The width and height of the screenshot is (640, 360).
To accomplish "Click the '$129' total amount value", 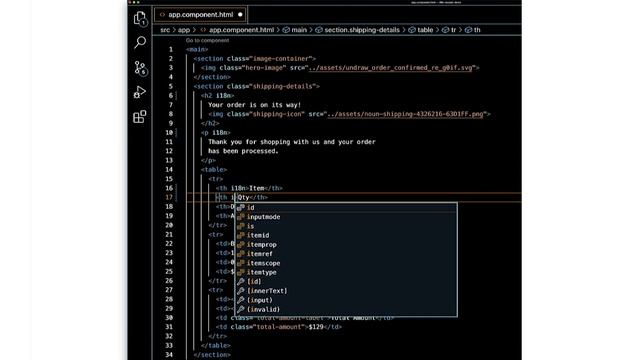I will pos(316,327).
